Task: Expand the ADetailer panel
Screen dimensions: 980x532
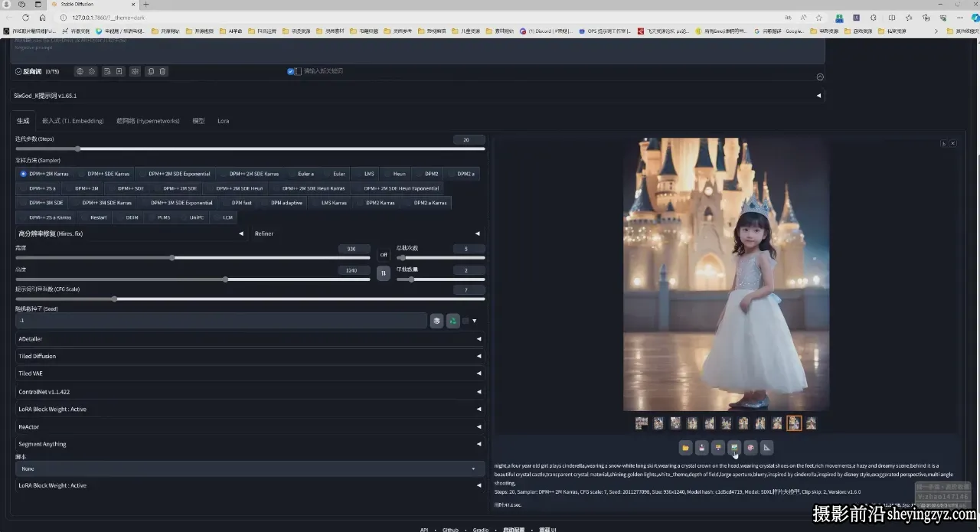Action: [x=250, y=338]
